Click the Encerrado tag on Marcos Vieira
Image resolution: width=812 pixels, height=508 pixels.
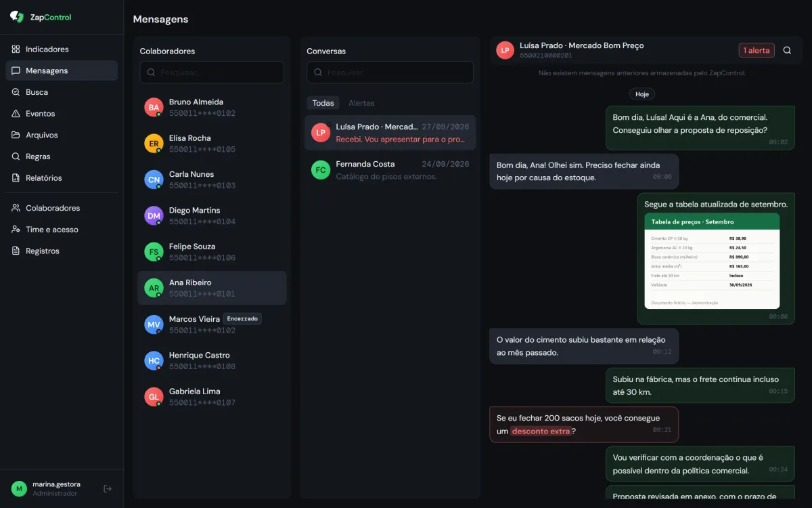(x=242, y=318)
